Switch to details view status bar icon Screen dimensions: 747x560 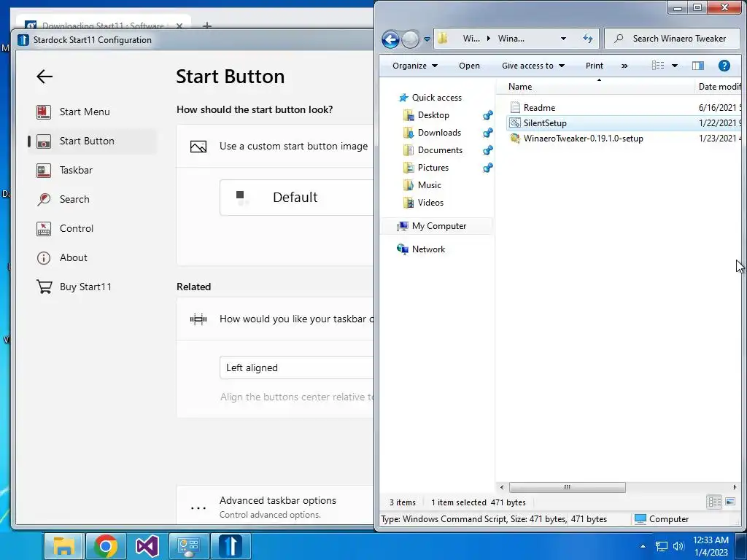pos(714,502)
